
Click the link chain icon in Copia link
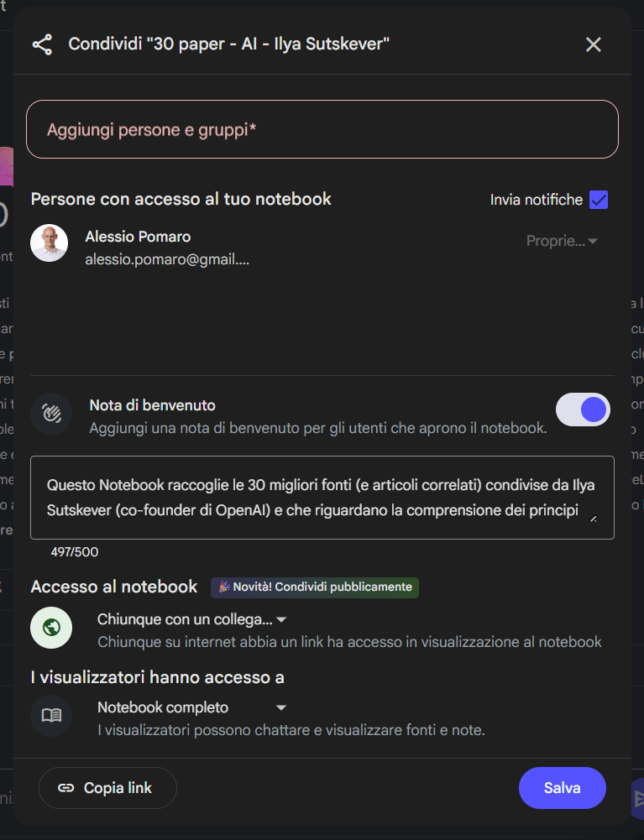(66, 787)
